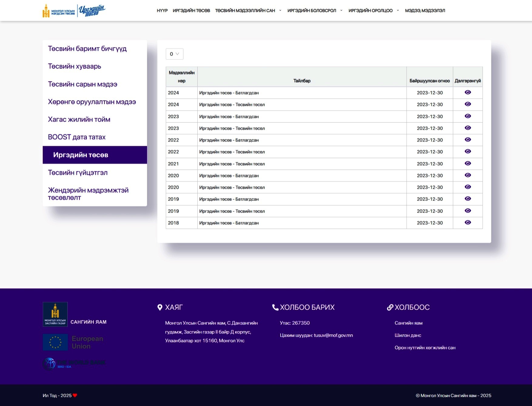The width and height of the screenshot is (532, 406).
Task: Open Орон нутгийн хөгжлийн сан link
Action: click(x=425, y=348)
